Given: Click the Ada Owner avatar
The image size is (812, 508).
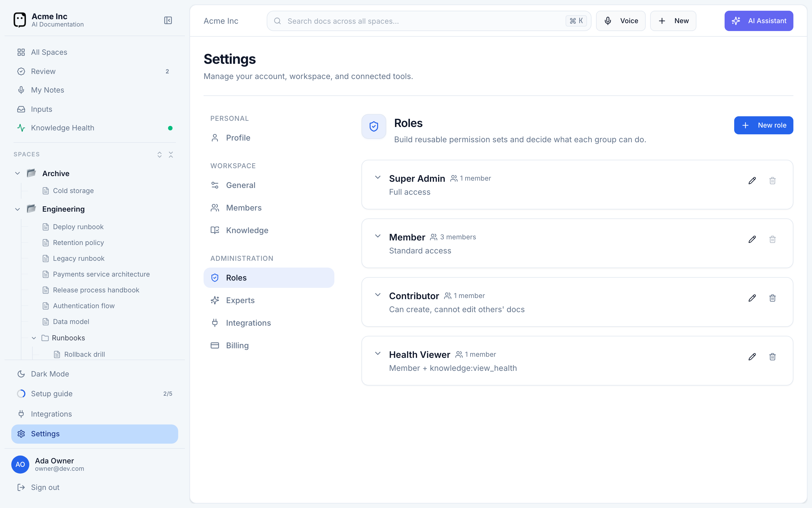Looking at the screenshot, I should click(20, 464).
